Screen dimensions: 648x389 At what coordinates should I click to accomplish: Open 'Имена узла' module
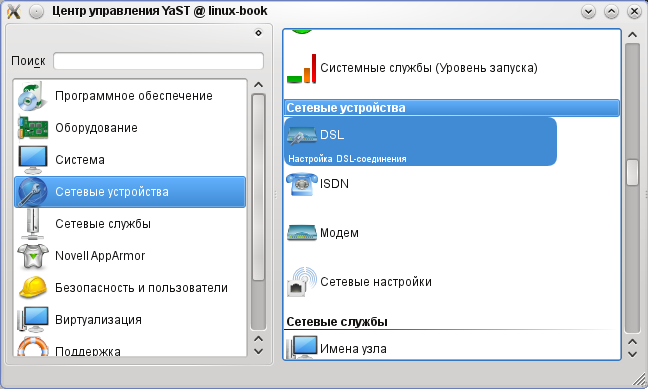pos(353,349)
